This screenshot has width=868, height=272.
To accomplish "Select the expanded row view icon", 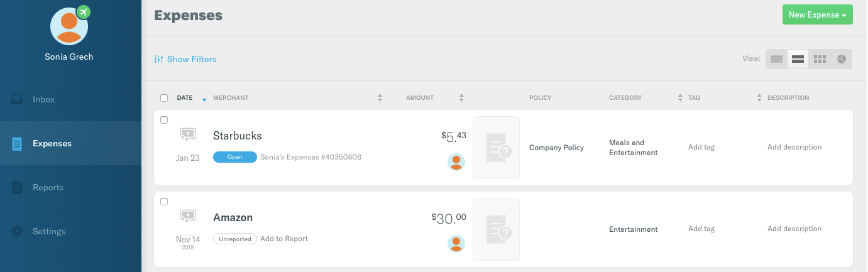I will (x=798, y=59).
